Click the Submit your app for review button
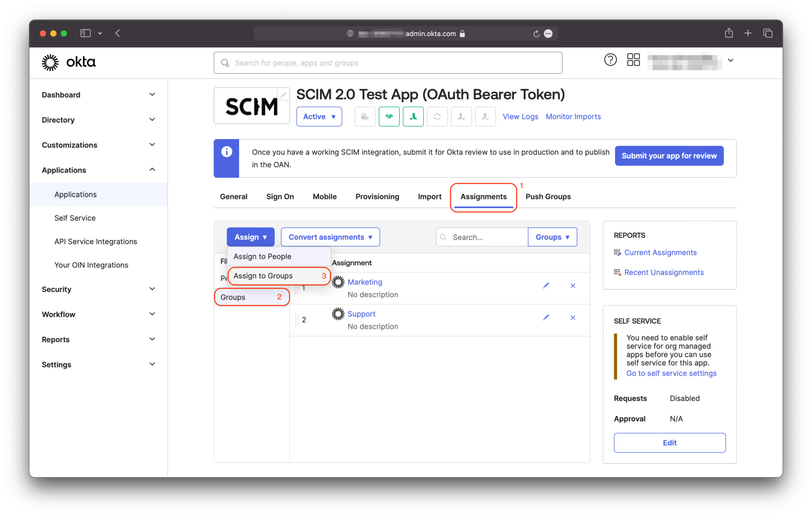 pos(669,156)
